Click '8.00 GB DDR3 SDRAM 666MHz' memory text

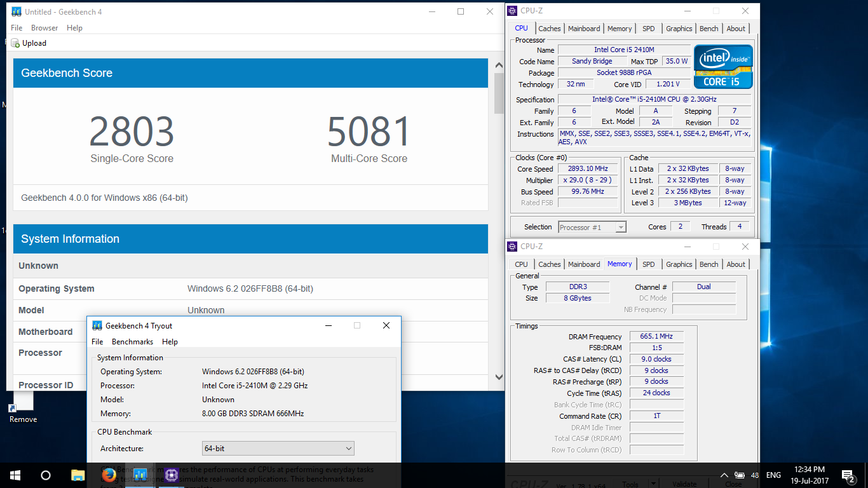253,414
